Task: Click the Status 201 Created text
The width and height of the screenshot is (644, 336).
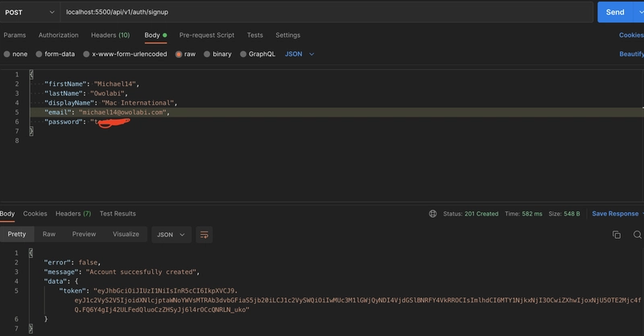Action: [x=471, y=214]
